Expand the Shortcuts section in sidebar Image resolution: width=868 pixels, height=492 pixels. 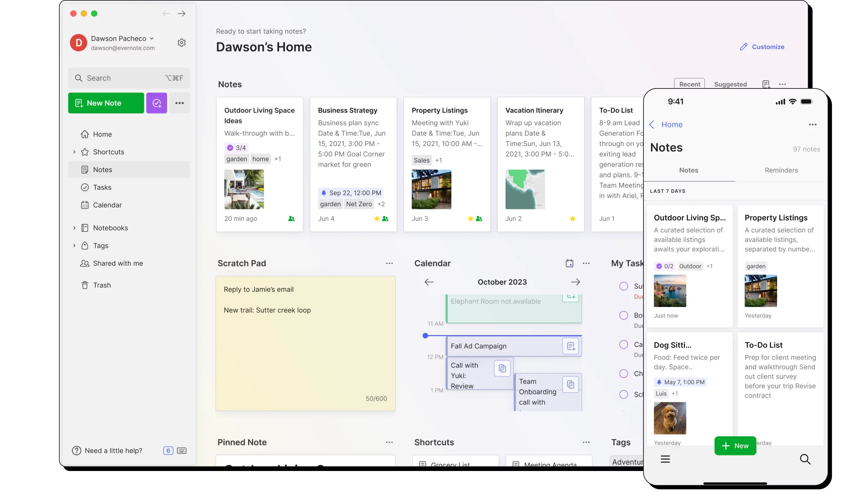(73, 152)
